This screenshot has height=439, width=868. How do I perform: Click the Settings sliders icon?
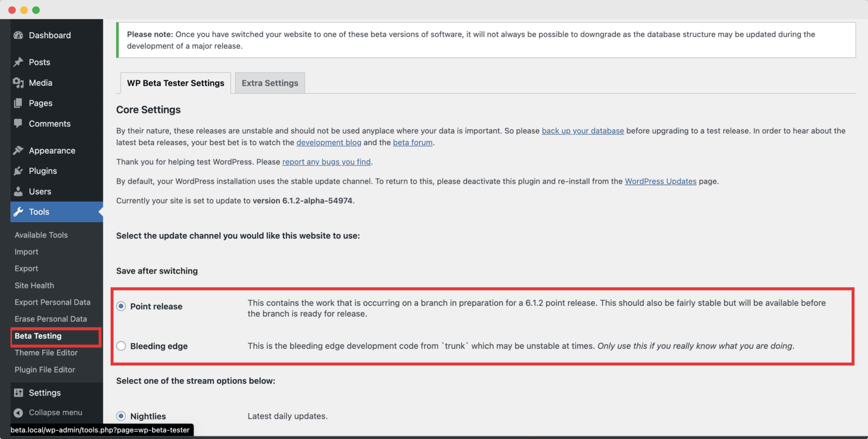18,393
